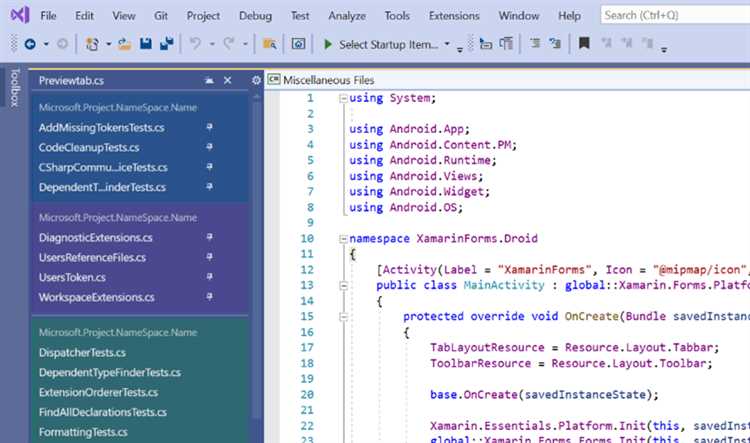Click the decrease indent icon

coord(535,44)
